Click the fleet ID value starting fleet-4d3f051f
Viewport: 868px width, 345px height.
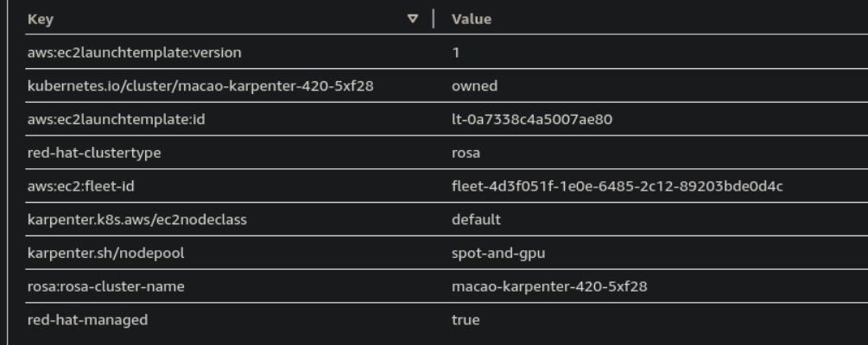[617, 186]
